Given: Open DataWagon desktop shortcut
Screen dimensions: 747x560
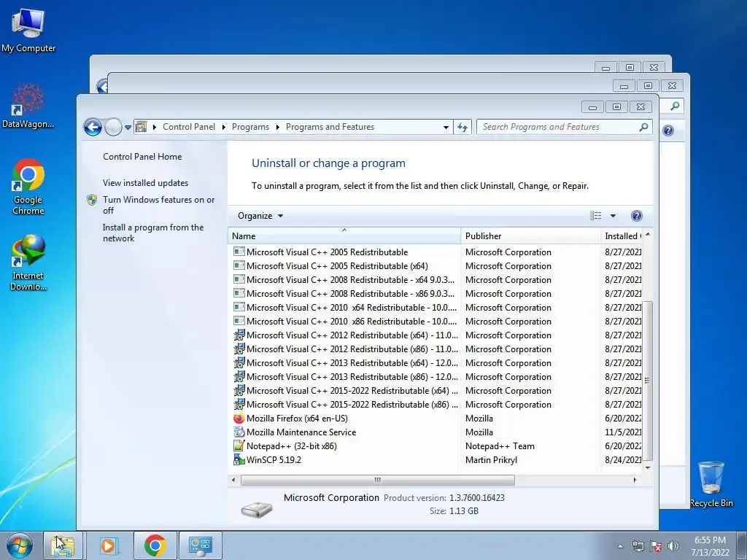Looking at the screenshot, I should pos(28,106).
